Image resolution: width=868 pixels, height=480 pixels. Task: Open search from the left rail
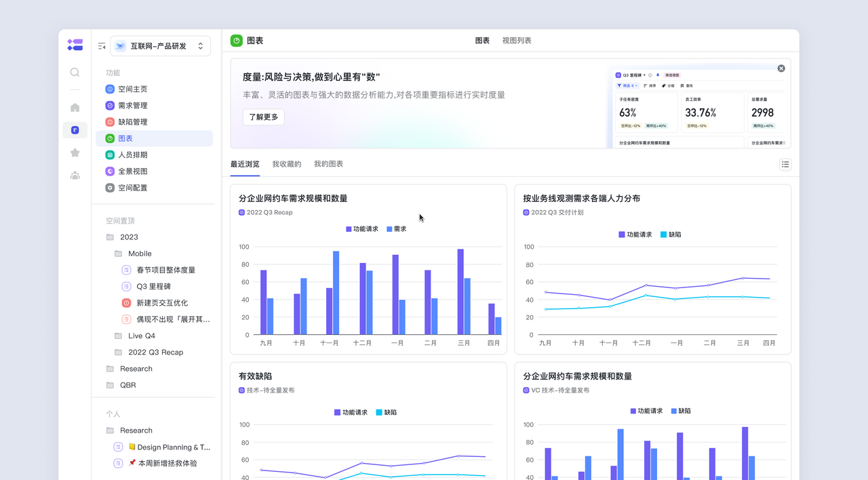click(75, 72)
